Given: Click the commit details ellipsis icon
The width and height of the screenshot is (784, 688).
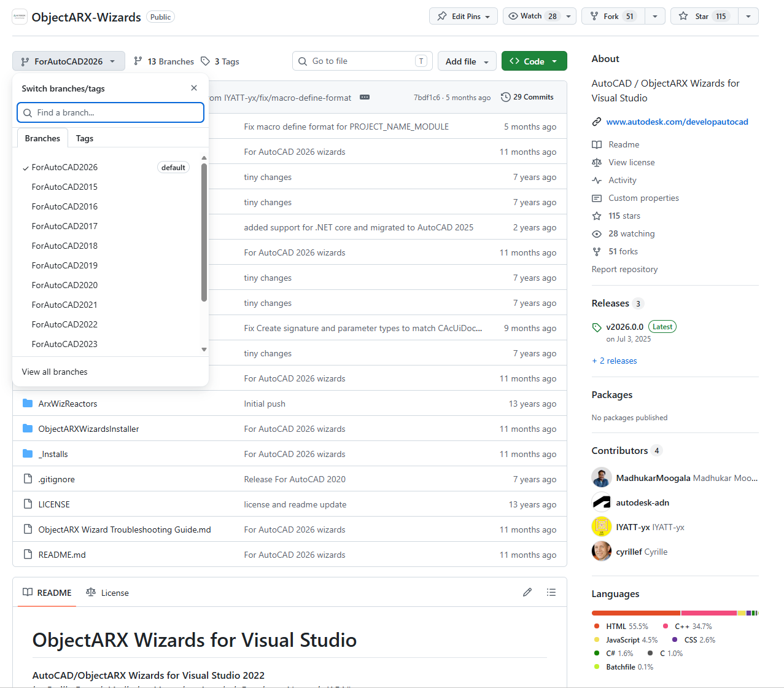Looking at the screenshot, I should [x=365, y=97].
